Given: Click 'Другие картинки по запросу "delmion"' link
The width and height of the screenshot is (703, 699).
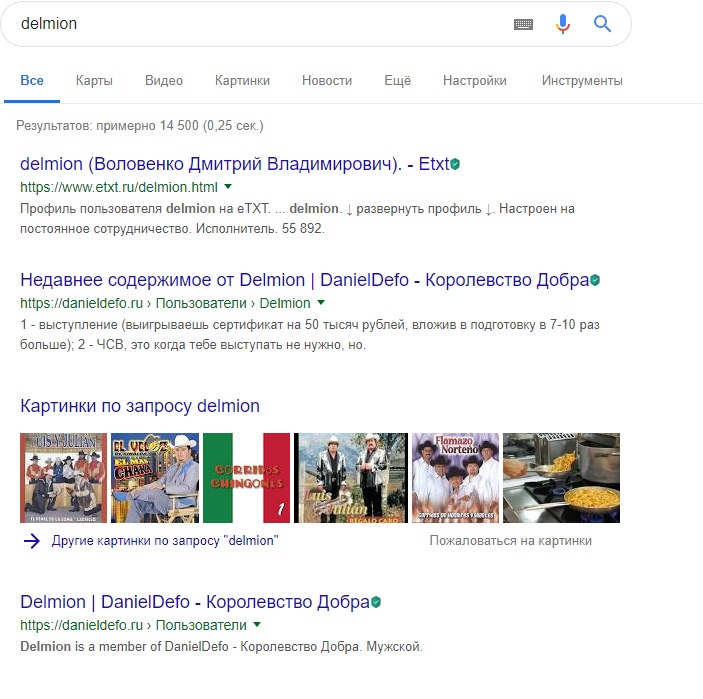Looking at the screenshot, I should tap(165, 541).
